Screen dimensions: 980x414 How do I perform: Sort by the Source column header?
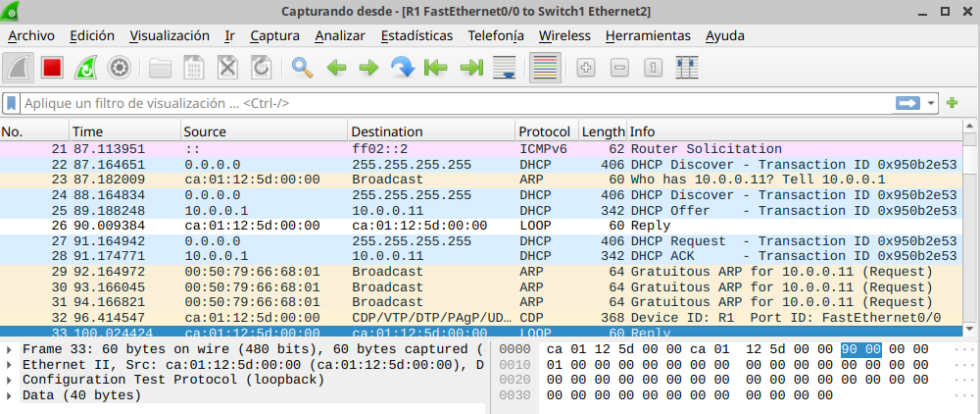coord(265,132)
